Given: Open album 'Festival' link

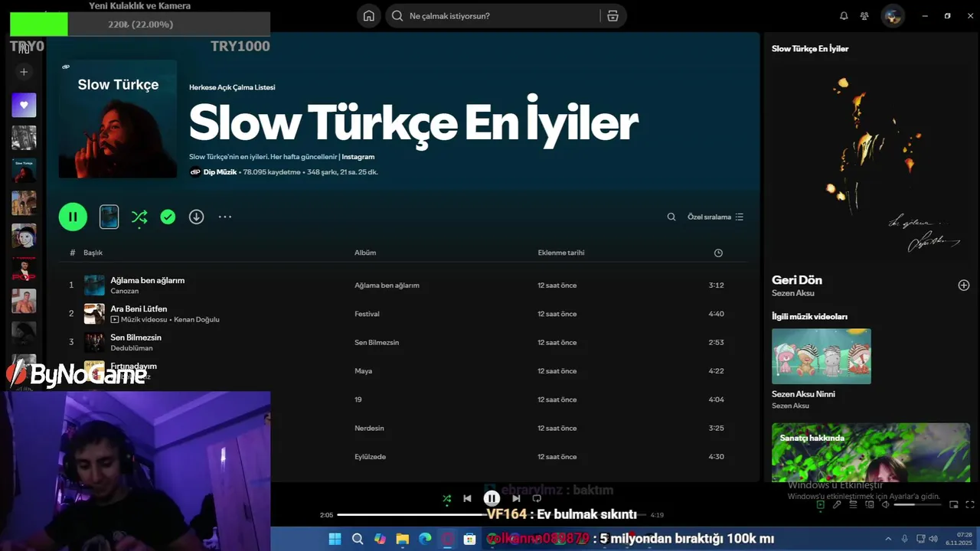Looking at the screenshot, I should [367, 314].
